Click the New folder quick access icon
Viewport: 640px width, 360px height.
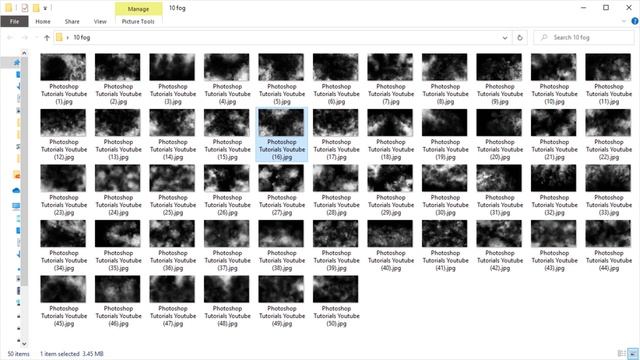[x=36, y=8]
